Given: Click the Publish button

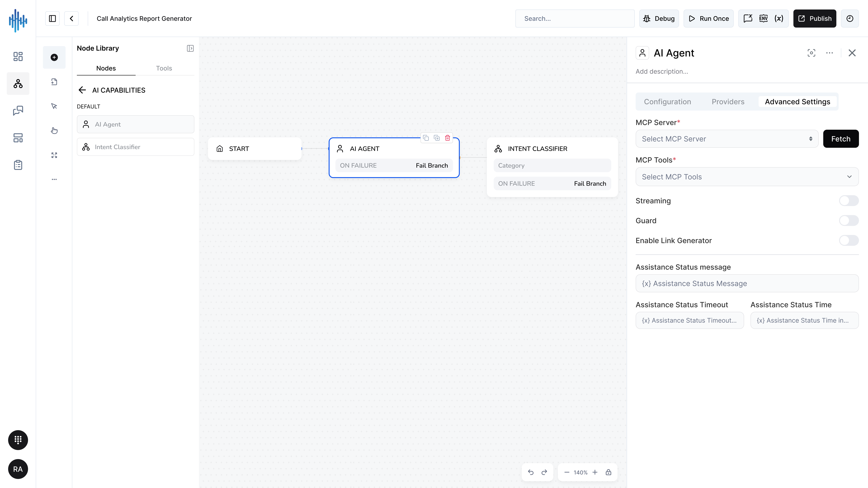Looking at the screenshot, I should (815, 19).
